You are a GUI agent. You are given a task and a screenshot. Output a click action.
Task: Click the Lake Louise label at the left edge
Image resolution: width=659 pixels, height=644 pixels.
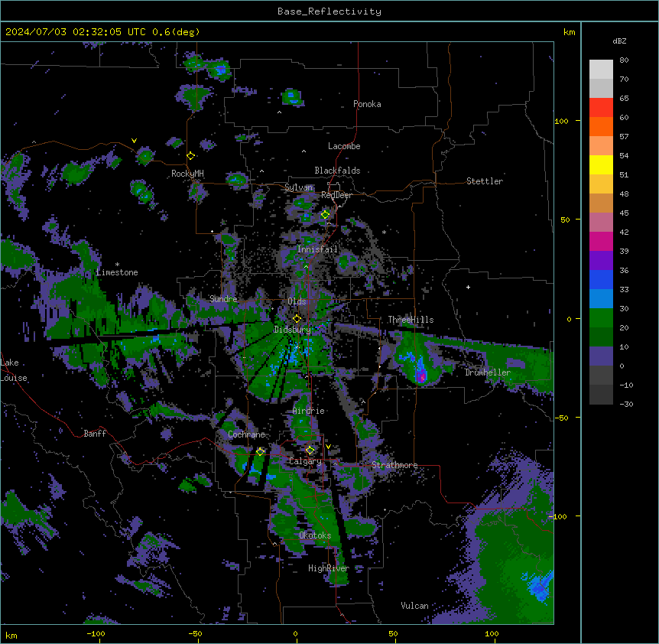point(14,370)
